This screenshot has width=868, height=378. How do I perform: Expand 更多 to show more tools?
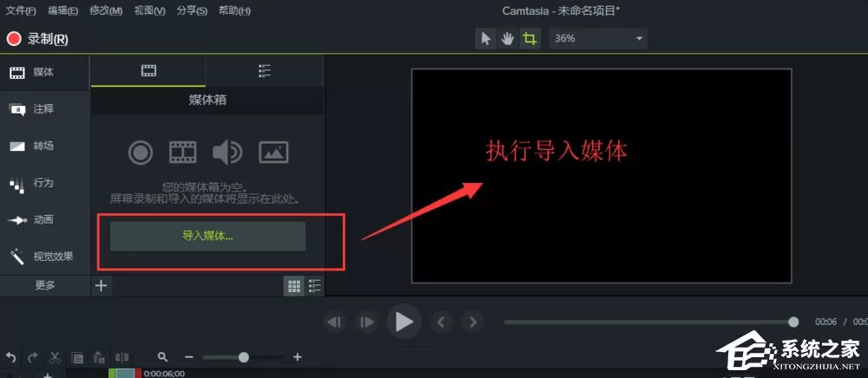click(45, 285)
